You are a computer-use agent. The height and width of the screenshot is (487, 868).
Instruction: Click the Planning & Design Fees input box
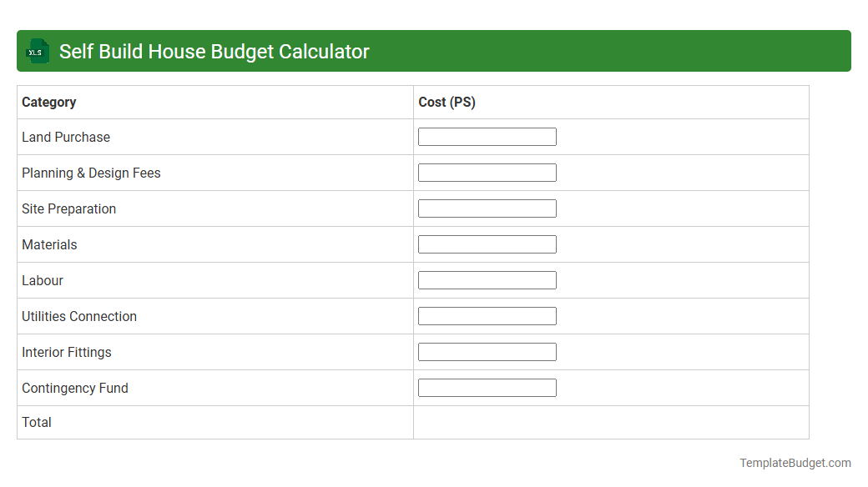[x=487, y=172]
